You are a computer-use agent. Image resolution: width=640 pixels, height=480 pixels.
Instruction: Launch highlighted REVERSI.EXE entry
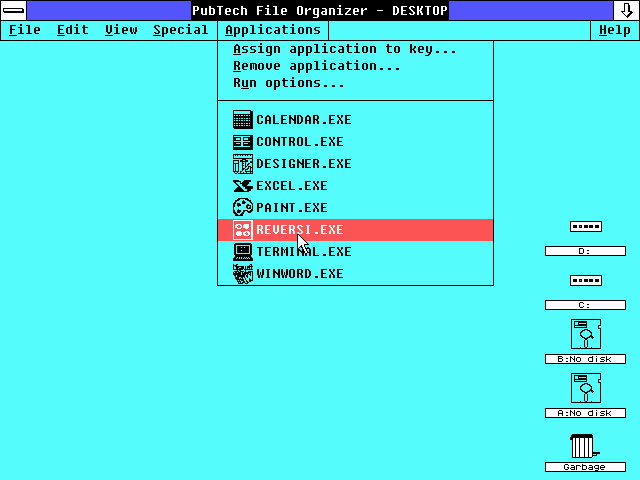355,229
